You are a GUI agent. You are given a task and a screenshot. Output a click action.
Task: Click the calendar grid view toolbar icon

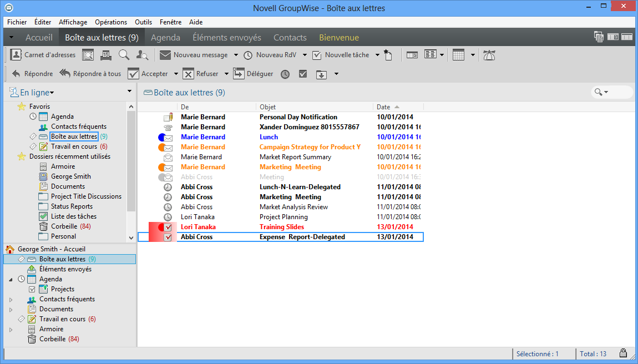pos(459,55)
